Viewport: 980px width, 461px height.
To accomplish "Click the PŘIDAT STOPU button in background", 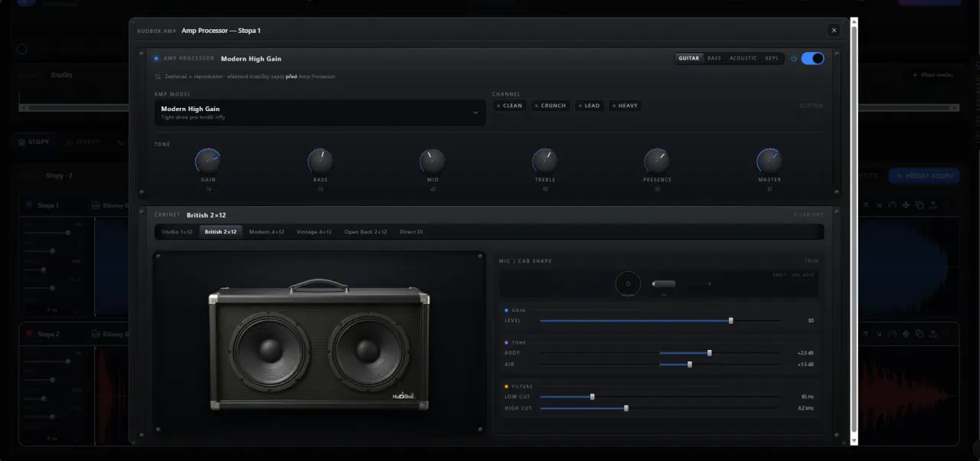I will point(924,176).
